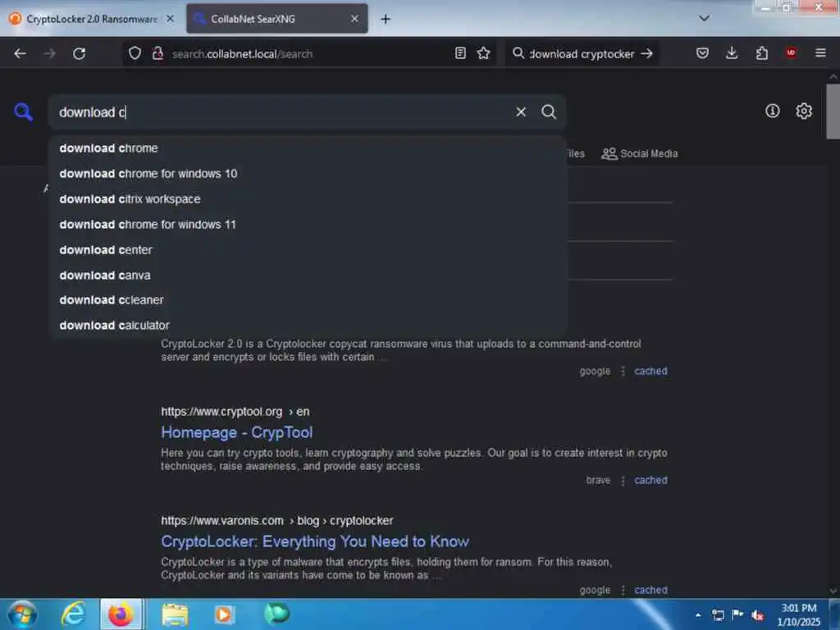This screenshot has height=630, width=840.
Task: Open the Firefox hamburger menu
Action: click(x=820, y=53)
